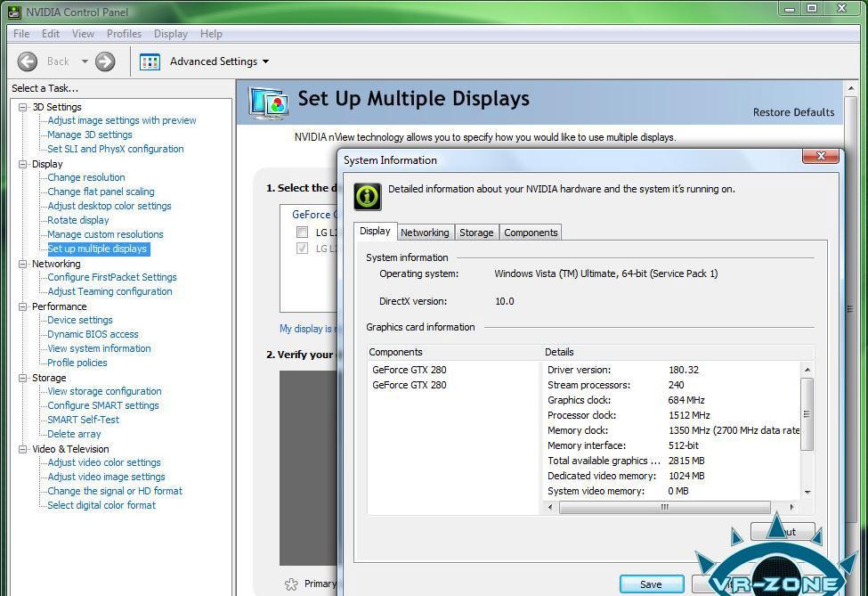The height and width of the screenshot is (596, 868).
Task: Open Set SLI and PhysX configuration
Action: [x=116, y=149]
